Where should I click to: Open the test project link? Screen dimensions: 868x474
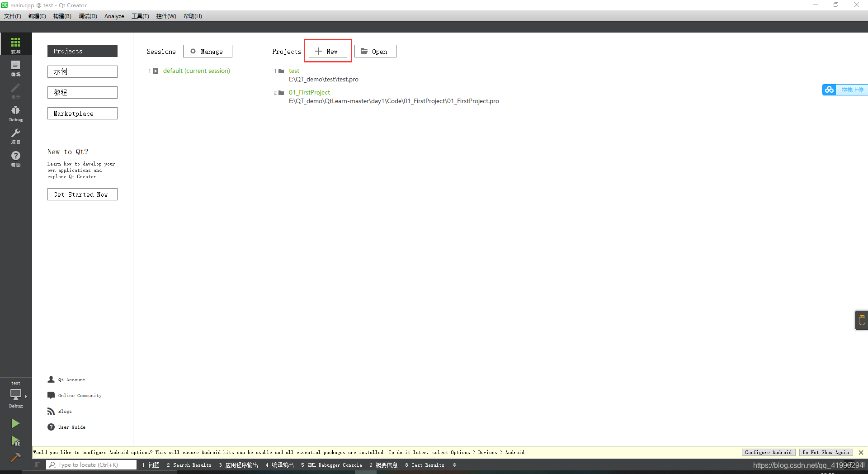(294, 71)
